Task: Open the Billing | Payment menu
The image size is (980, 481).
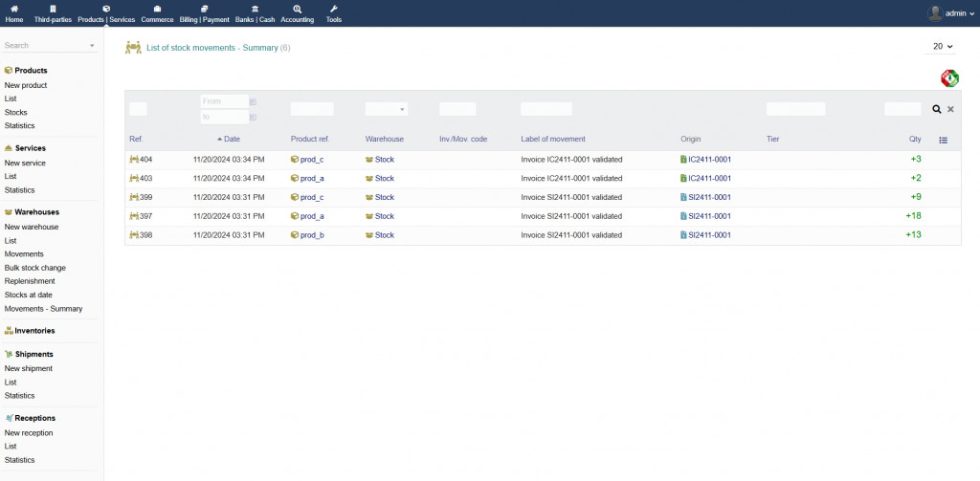Action: coord(204,13)
